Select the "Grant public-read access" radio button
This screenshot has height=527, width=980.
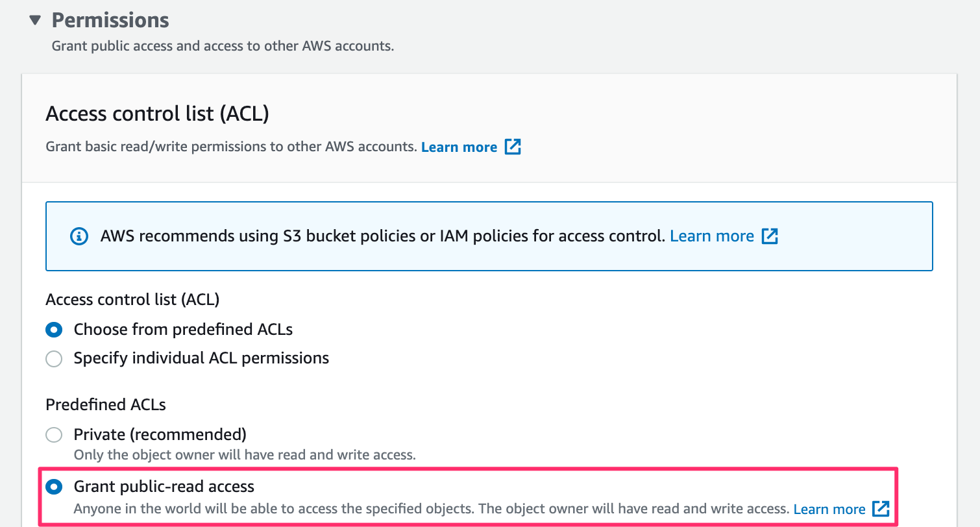pos(55,486)
